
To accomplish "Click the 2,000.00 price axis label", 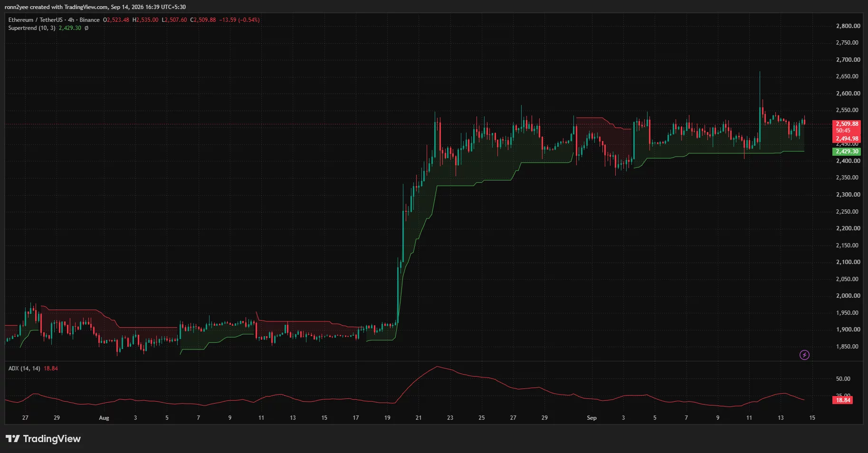I will pos(848,296).
